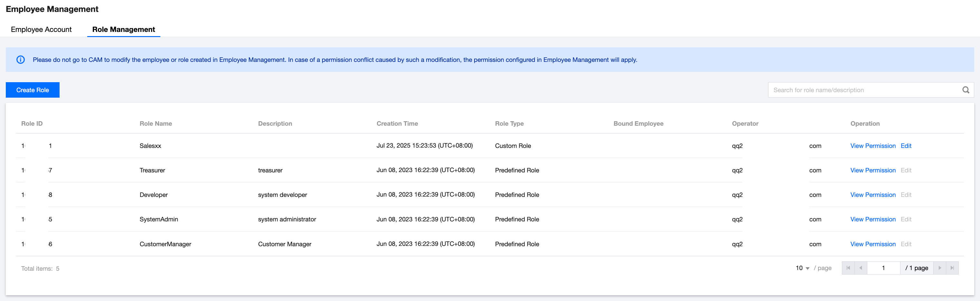Switch to the Employee Account tab
Viewport: 980px width, 301px height.
coord(41,29)
